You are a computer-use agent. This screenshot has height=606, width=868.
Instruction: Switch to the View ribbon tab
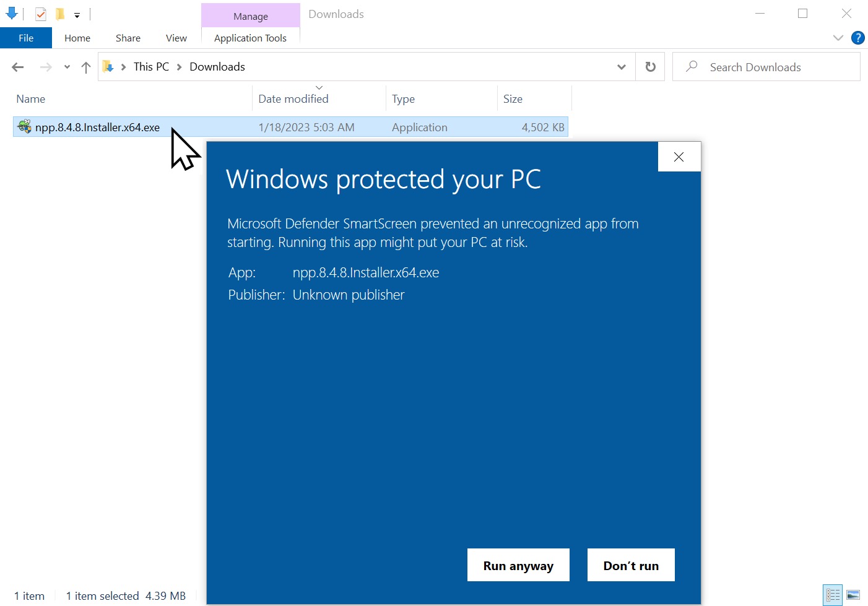(x=176, y=38)
